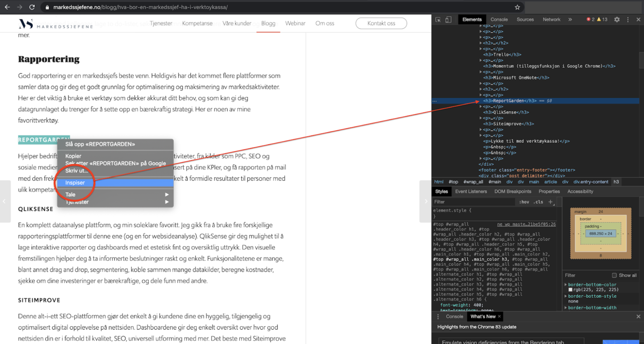The height and width of the screenshot is (344, 644).
Task: Click the rgb(225, 225, 225) color swatch
Action: (570, 290)
